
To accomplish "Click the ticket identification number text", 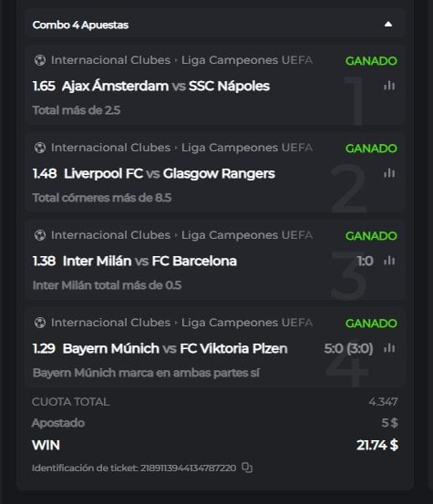I will tap(134, 468).
